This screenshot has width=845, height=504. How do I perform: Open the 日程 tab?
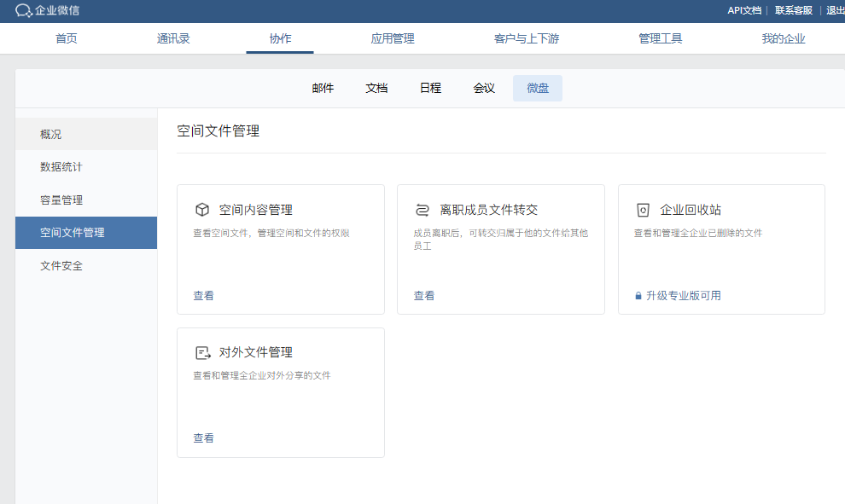click(x=430, y=87)
